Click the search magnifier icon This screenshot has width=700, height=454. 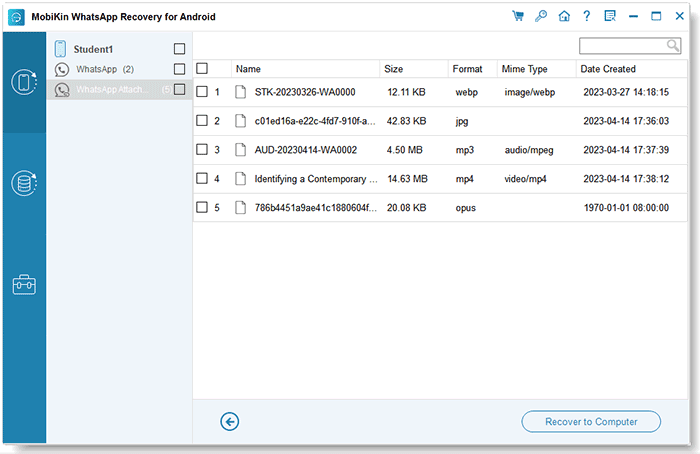click(x=673, y=45)
